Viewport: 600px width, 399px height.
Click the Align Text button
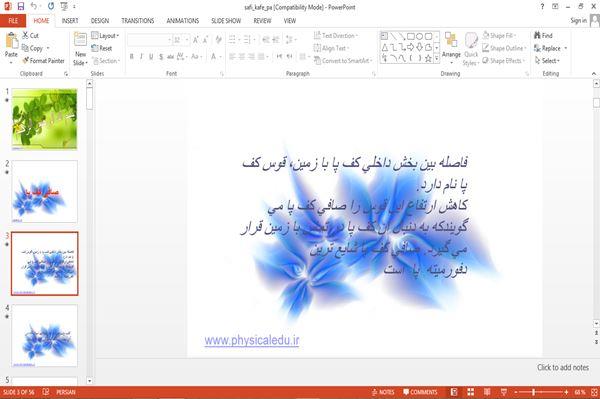pyautogui.click(x=331, y=48)
